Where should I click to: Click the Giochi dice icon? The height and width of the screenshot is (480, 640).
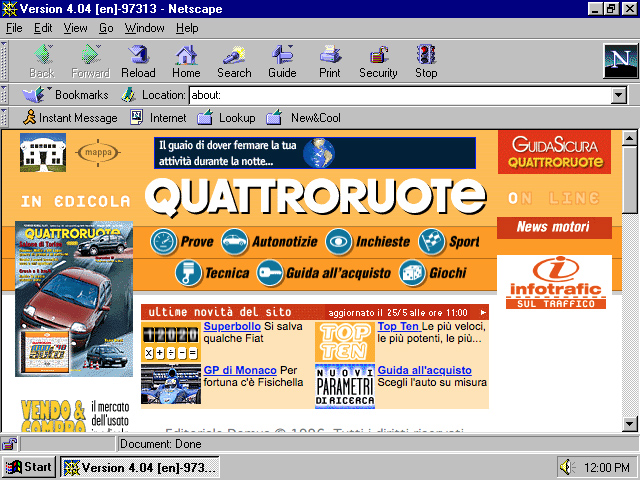tap(412, 273)
